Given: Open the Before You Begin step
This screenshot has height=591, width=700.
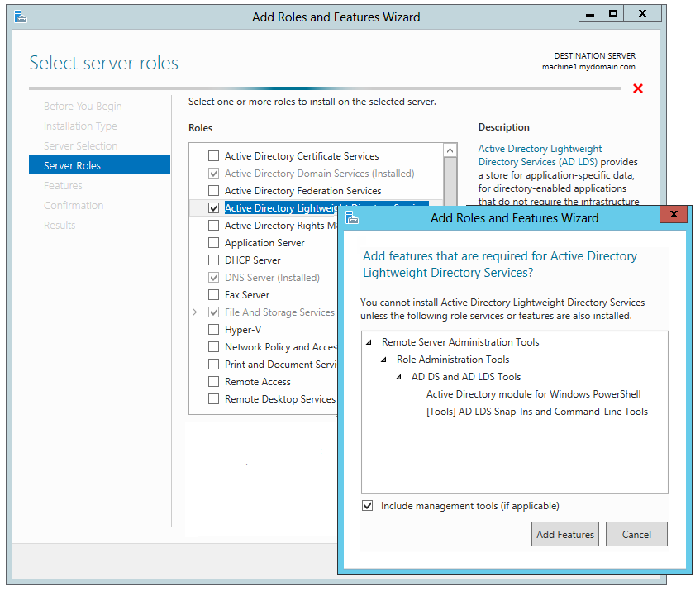Looking at the screenshot, I should click(x=83, y=106).
